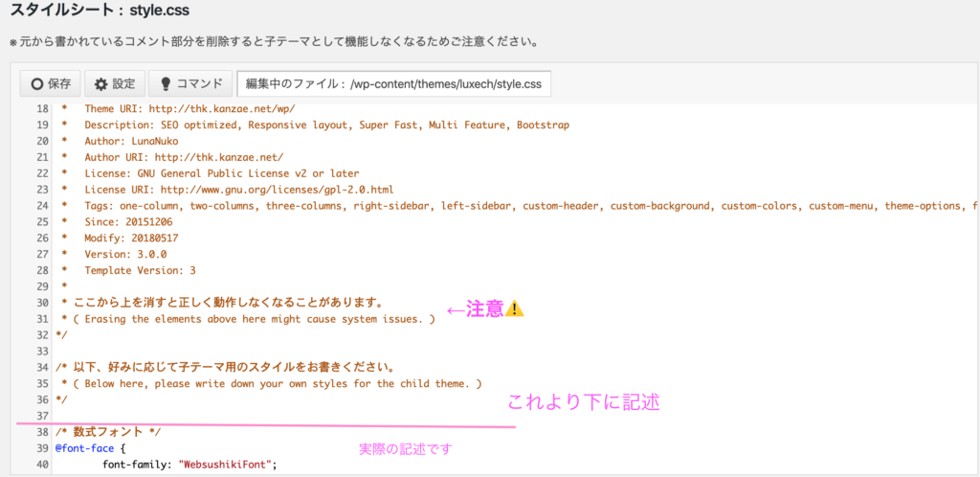
Task: Click the 以下、好みに応じて comment line
Action: coord(225,366)
